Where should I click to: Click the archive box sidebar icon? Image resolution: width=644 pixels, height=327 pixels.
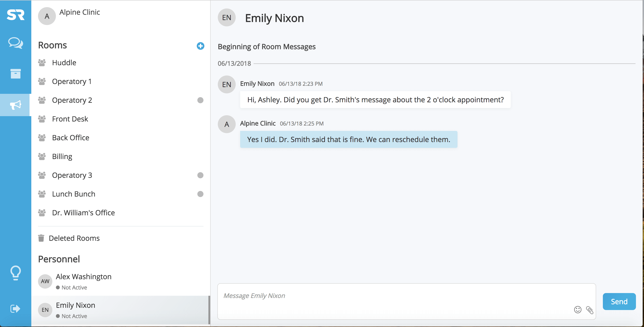tap(15, 74)
